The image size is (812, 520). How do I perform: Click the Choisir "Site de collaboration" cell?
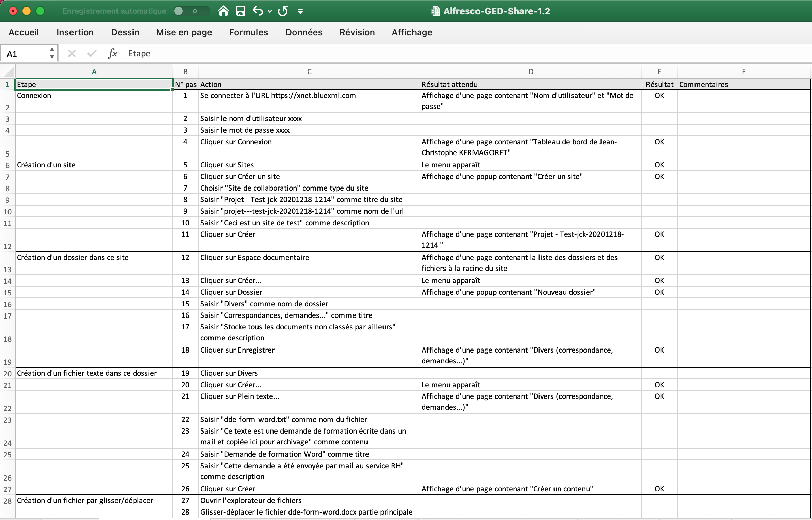[309, 188]
